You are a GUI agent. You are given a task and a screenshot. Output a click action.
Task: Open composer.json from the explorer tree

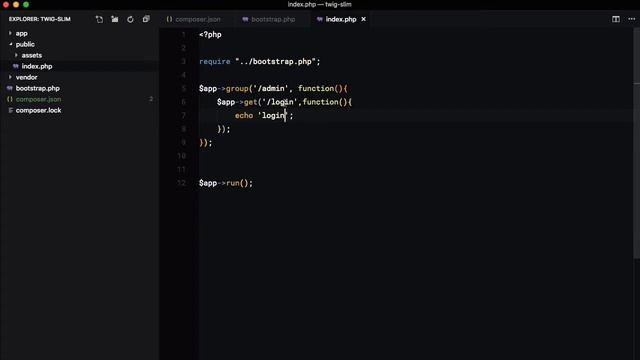tap(38, 99)
